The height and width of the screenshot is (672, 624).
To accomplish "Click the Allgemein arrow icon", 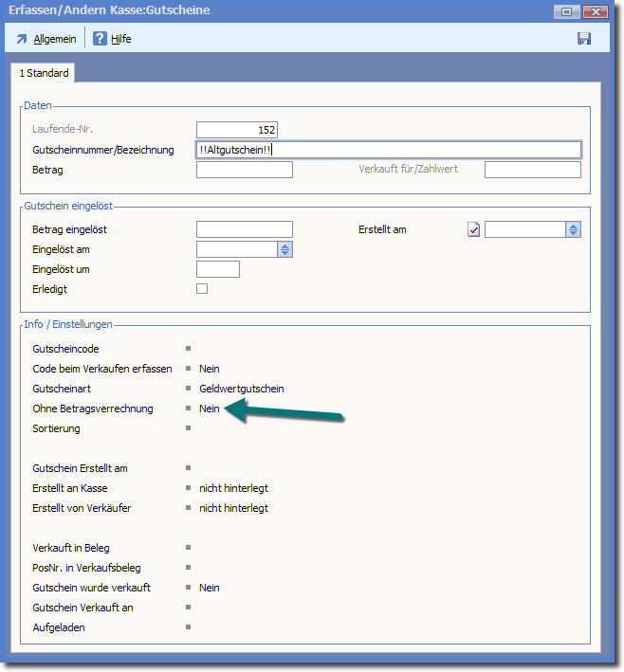I will (22, 39).
